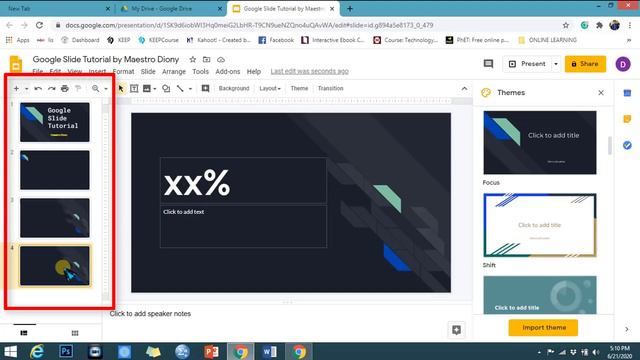Click to add speaker notes
The height and width of the screenshot is (360, 640).
click(x=150, y=314)
